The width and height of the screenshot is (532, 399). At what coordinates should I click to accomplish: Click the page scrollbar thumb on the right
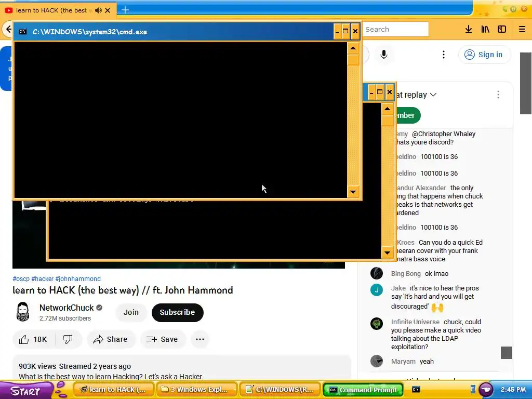(x=526, y=83)
